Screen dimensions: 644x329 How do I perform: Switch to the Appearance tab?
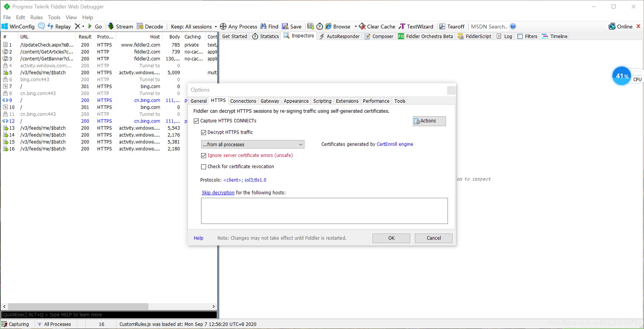(296, 101)
